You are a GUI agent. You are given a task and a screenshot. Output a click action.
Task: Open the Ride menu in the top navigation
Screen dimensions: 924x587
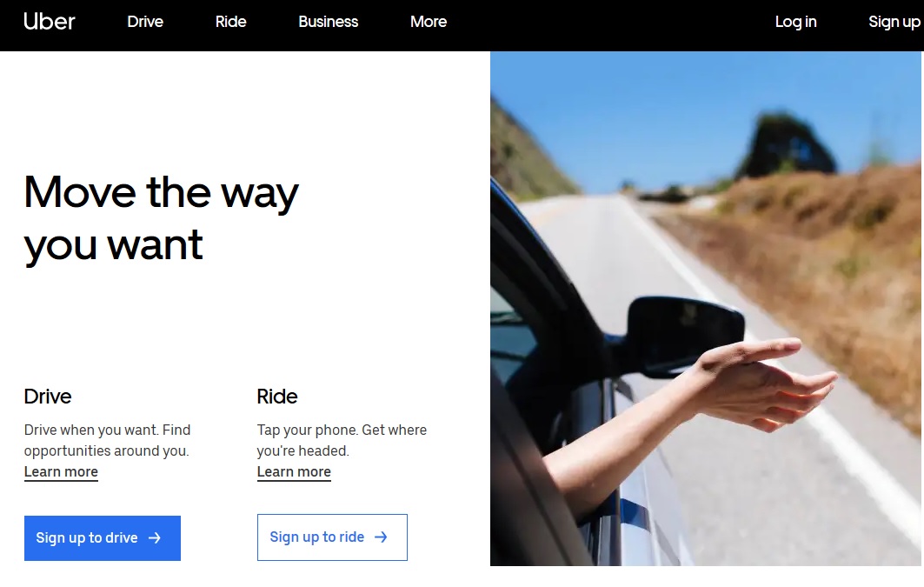pyautogui.click(x=230, y=22)
